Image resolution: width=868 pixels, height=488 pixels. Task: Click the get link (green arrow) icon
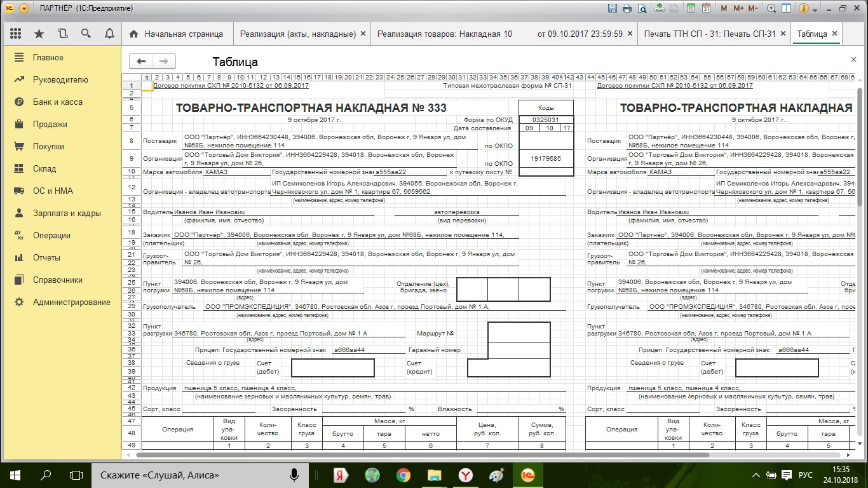[660, 9]
